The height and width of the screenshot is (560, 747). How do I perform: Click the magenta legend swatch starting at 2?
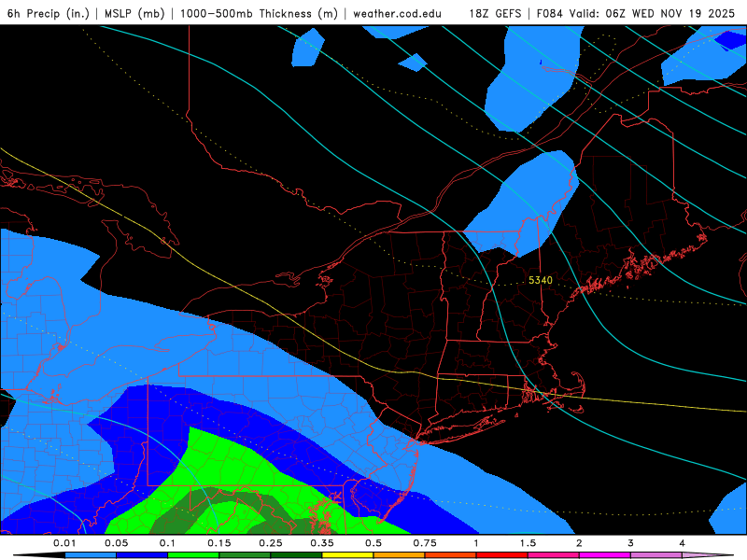[x=605, y=555]
